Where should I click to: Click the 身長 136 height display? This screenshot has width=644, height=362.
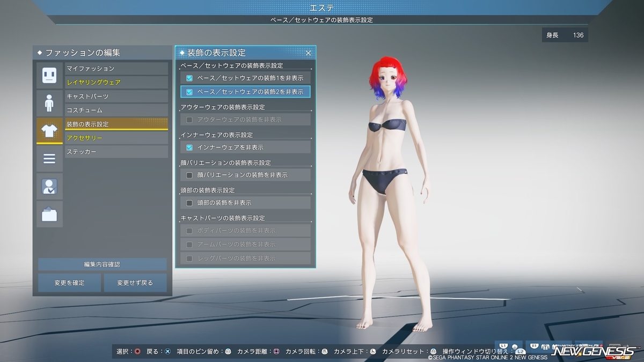(565, 35)
